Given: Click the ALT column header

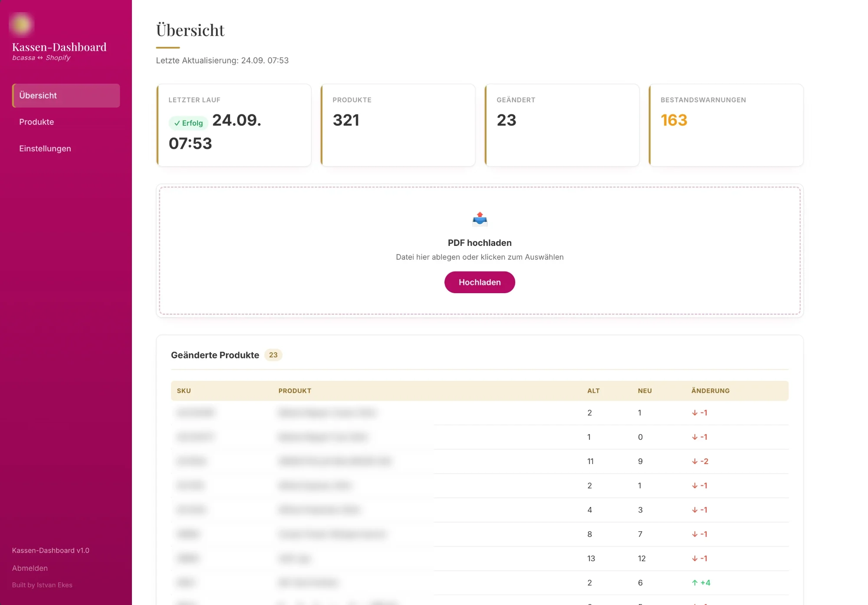Looking at the screenshot, I should 593,391.
